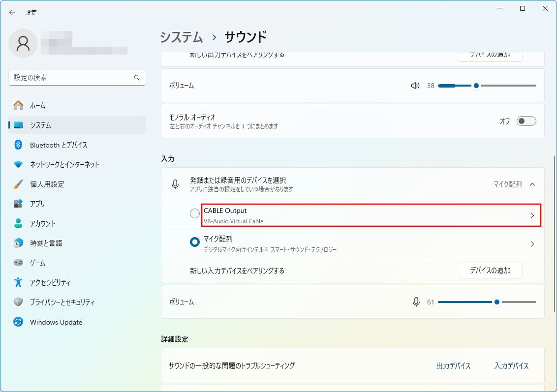Adjust the microphone input volume slider
Screen dimensions: 557x392
pos(487,302)
